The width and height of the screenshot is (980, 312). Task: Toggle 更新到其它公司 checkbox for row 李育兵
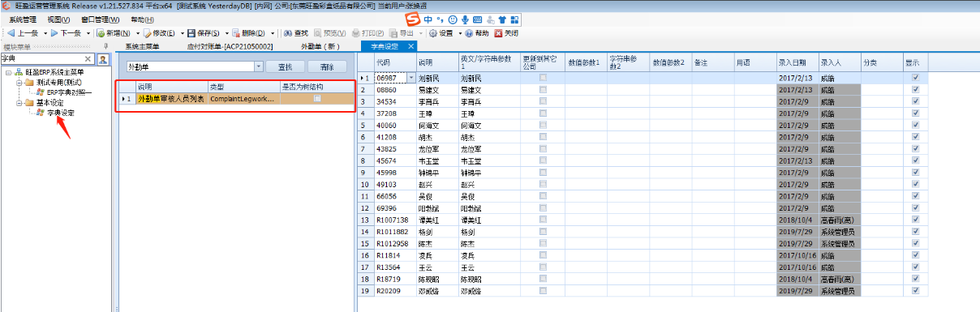click(543, 102)
